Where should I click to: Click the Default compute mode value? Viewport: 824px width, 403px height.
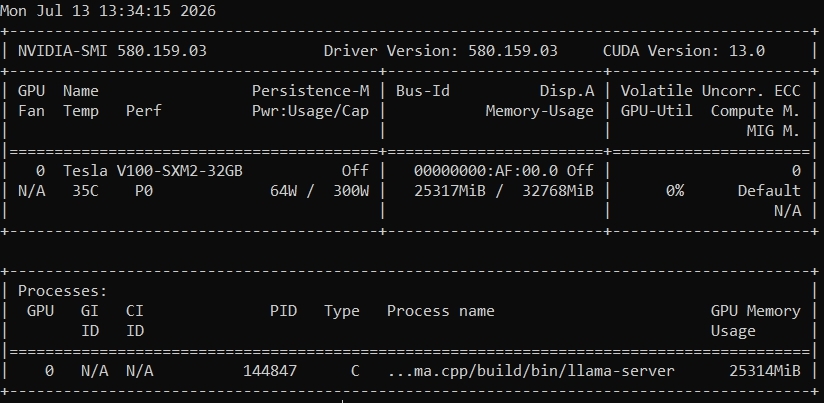[769, 191]
